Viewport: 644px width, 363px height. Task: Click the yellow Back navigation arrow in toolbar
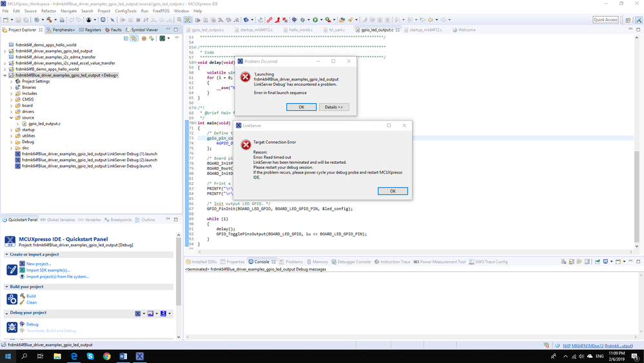(x=430, y=20)
